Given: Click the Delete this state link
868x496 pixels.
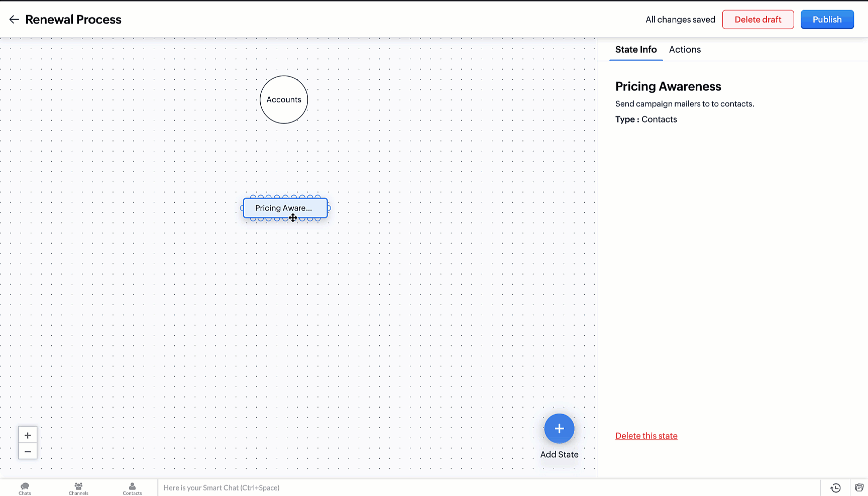Looking at the screenshot, I should point(646,436).
